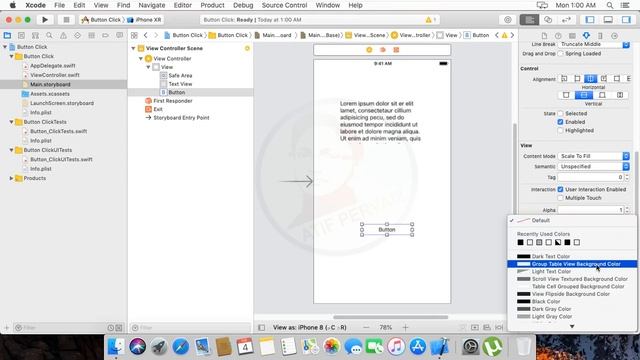Collapse the View Controller Scene
Viewport: 640px width, 360px height.
pyautogui.click(x=133, y=48)
